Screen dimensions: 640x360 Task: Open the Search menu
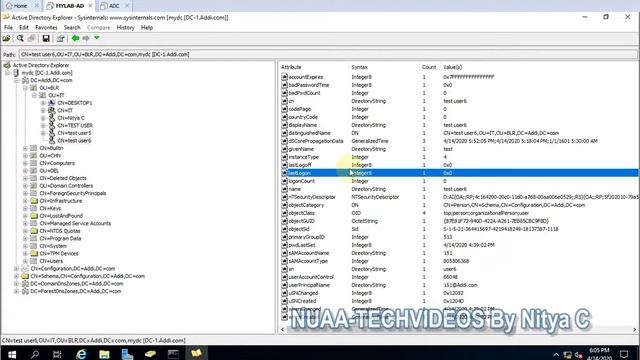tap(72, 27)
